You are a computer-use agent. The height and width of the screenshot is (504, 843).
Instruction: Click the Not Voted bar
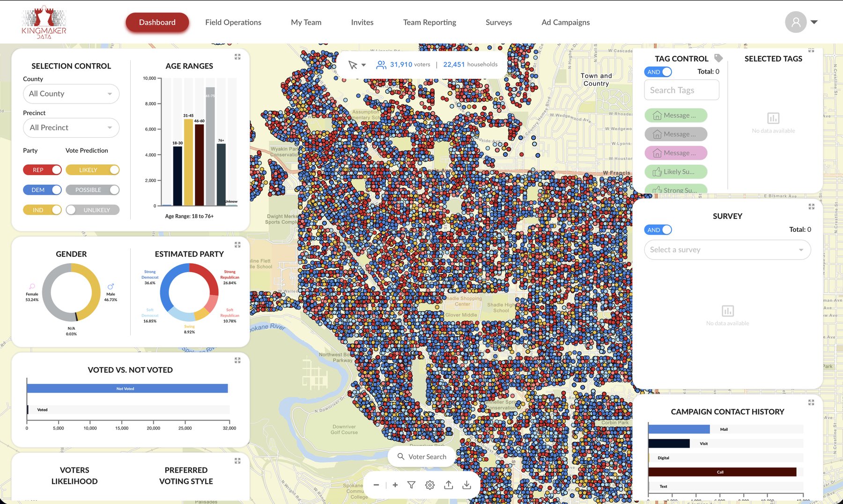tap(127, 388)
